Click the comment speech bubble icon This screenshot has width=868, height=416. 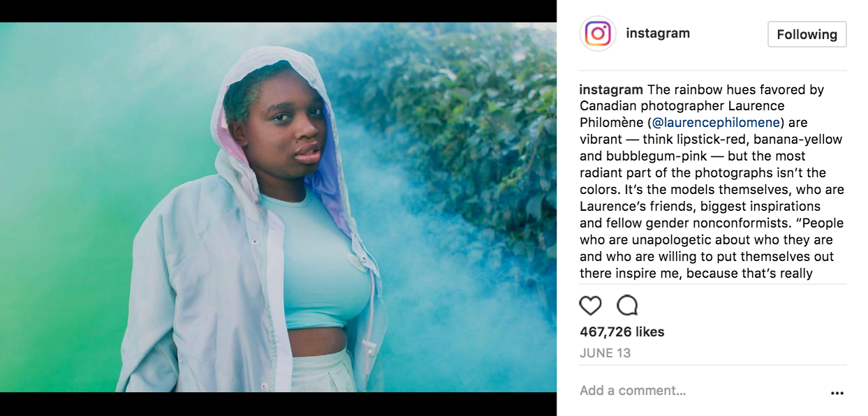[x=627, y=306]
